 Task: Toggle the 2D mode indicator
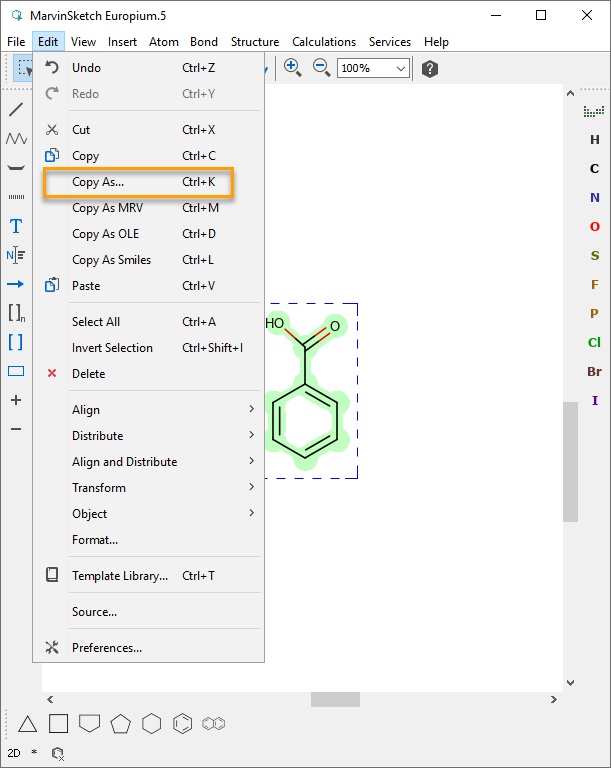[x=14, y=752]
